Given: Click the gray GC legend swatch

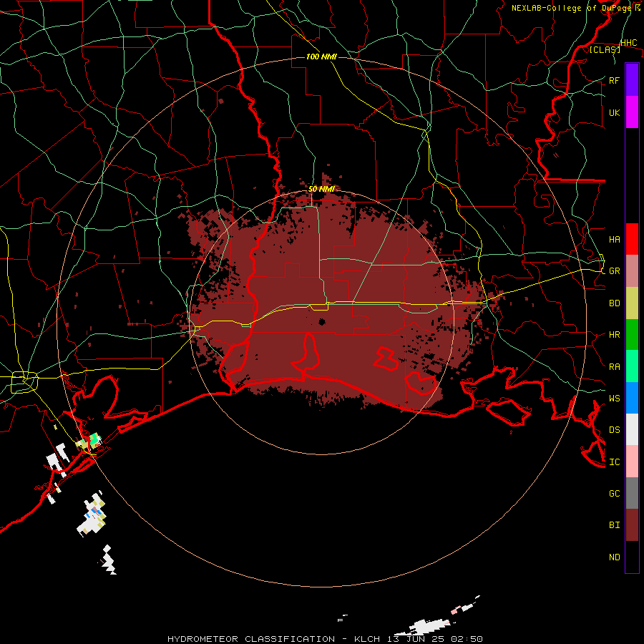Looking at the screenshot, I should 632,493.
